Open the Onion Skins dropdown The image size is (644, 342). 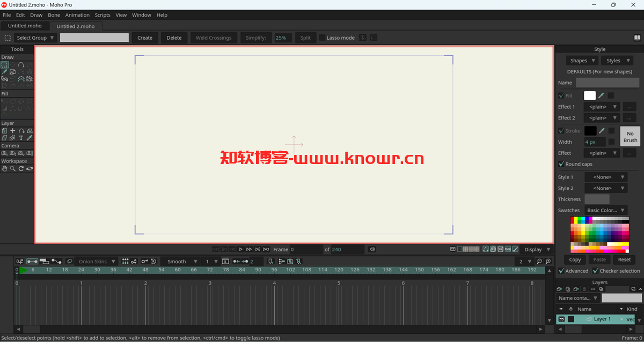(97, 262)
